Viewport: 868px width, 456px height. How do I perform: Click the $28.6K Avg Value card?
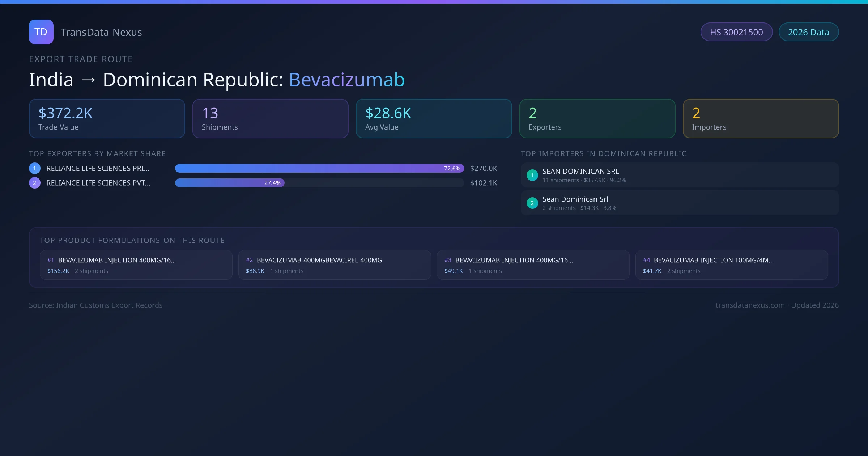click(434, 119)
